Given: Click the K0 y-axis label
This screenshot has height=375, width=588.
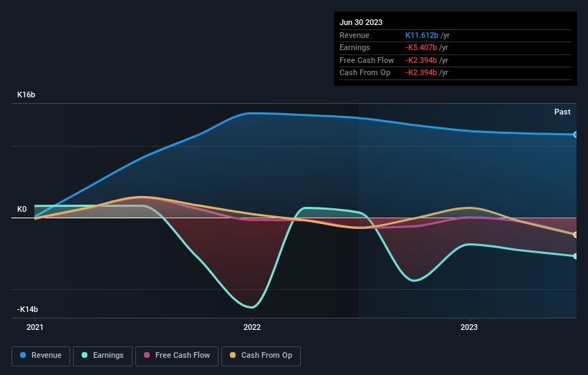Looking at the screenshot, I should tap(21, 210).
